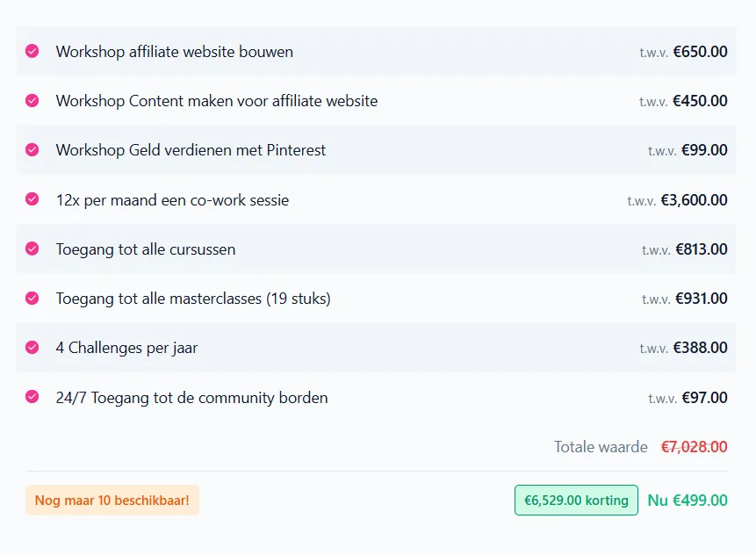756x555 pixels.
Task: Select Workshop affiliate website bouwen text
Action: coord(174,52)
